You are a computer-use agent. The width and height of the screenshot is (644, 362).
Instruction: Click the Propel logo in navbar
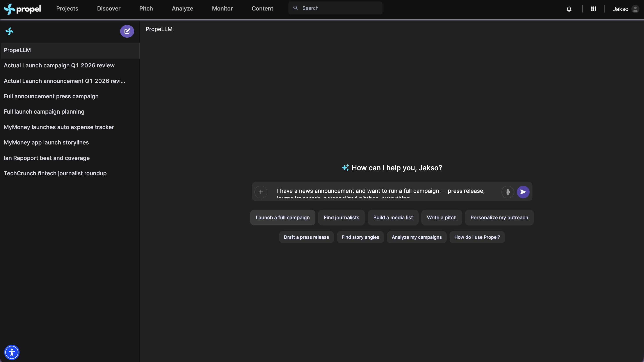point(23,9)
